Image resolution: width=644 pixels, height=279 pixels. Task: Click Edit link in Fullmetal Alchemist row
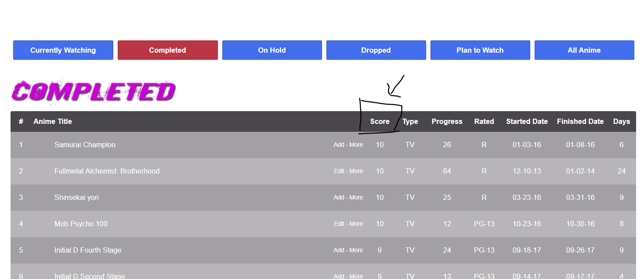(x=339, y=171)
